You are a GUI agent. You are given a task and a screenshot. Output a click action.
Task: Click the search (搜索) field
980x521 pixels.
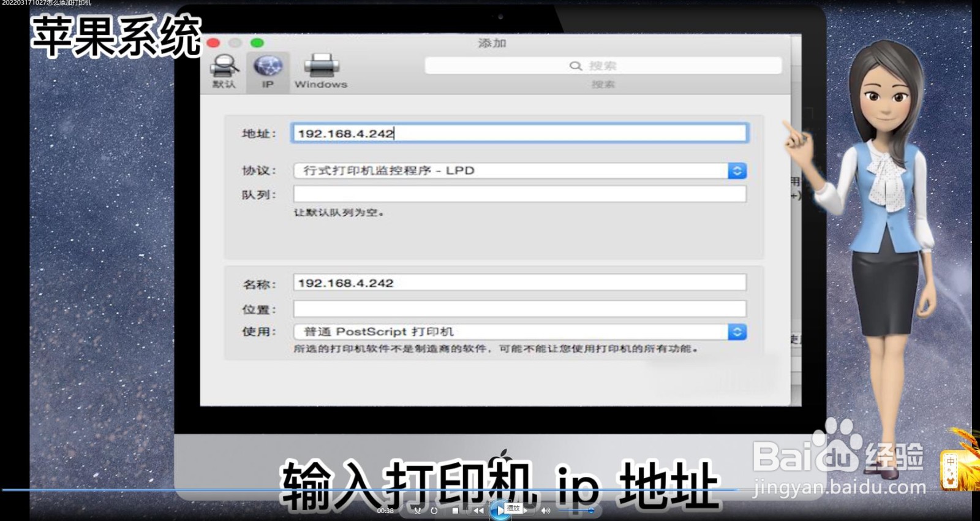603,66
